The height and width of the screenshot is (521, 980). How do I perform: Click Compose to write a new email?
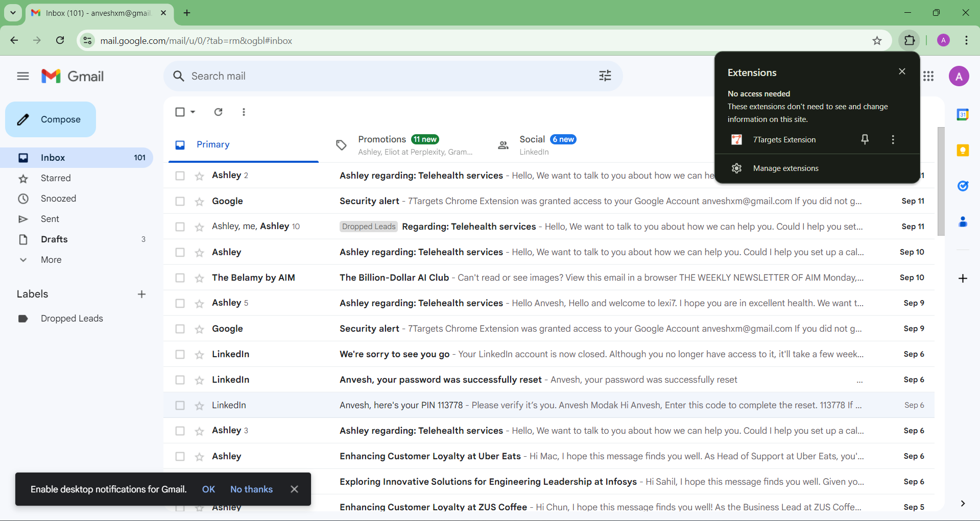point(51,119)
